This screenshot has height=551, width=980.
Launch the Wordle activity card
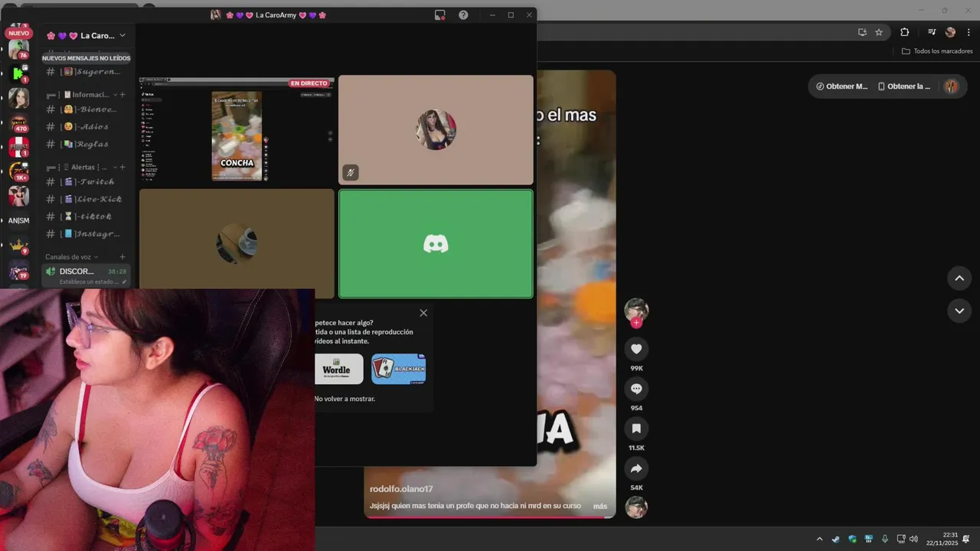tap(338, 369)
